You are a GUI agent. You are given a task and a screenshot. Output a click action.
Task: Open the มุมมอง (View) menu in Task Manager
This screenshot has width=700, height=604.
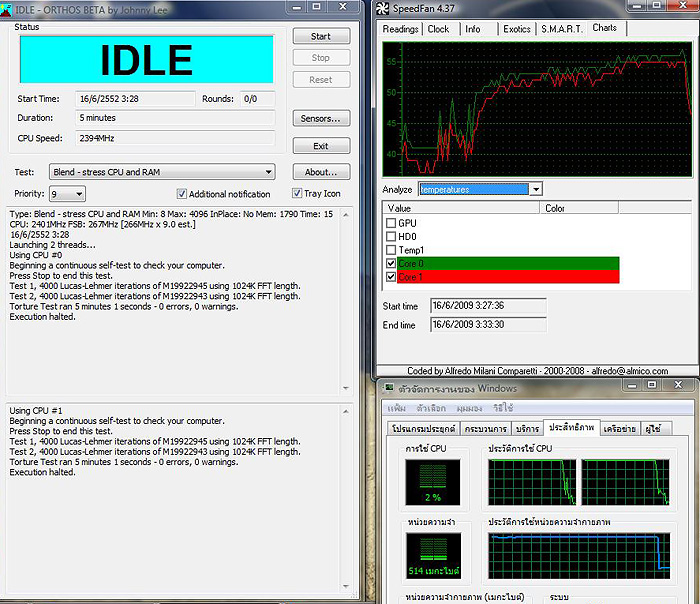(469, 408)
